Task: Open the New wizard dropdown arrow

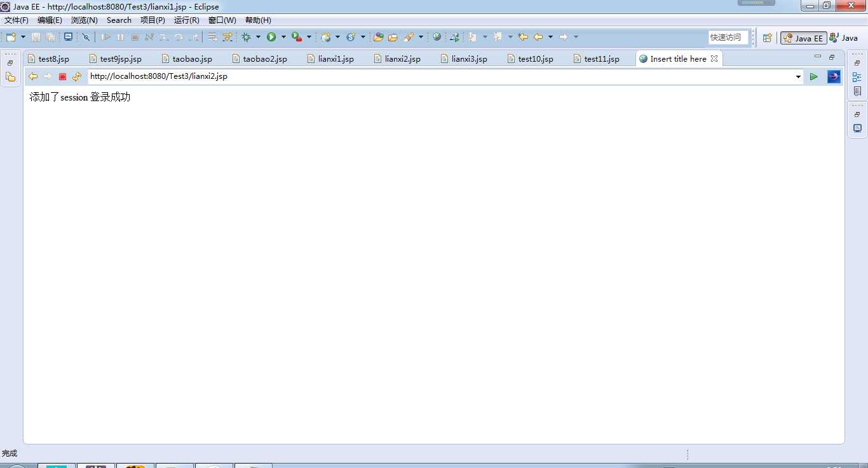Action: tap(23, 38)
